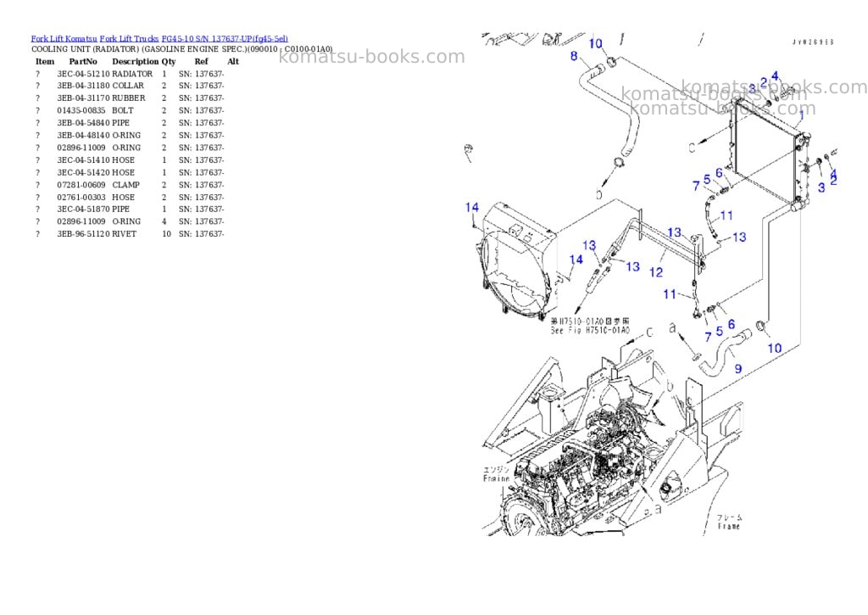Select the RIVET description cell
Image resolution: width=868 pixels, height=615 pixels.
124,234
